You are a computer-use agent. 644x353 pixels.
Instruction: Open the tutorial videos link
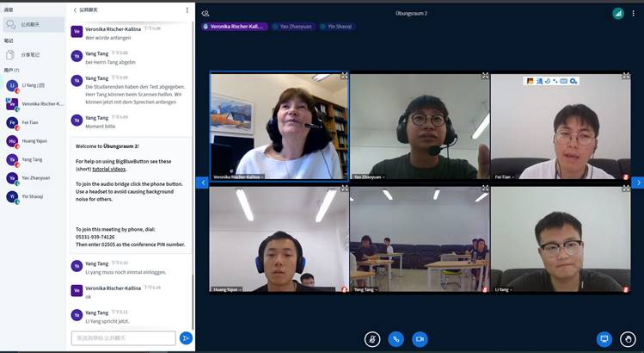pyautogui.click(x=108, y=170)
